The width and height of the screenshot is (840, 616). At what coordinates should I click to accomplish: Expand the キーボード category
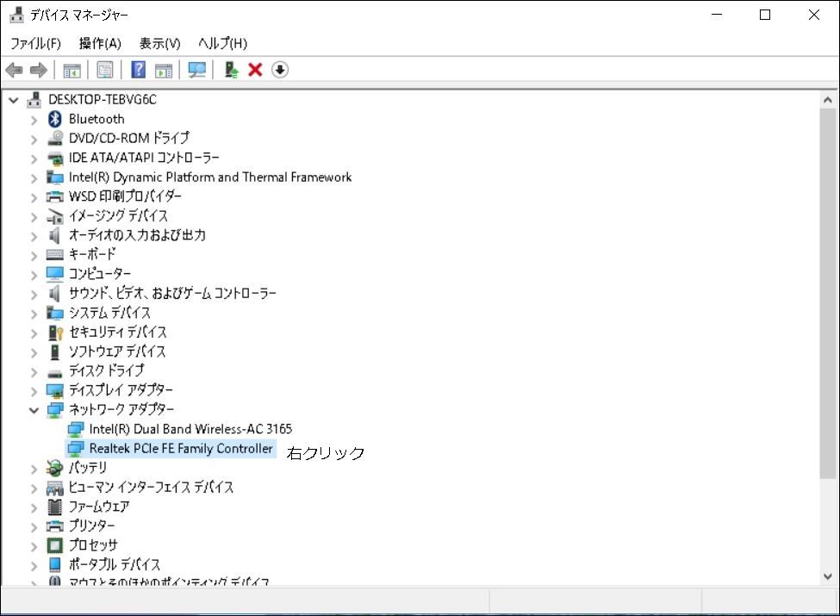click(x=34, y=255)
